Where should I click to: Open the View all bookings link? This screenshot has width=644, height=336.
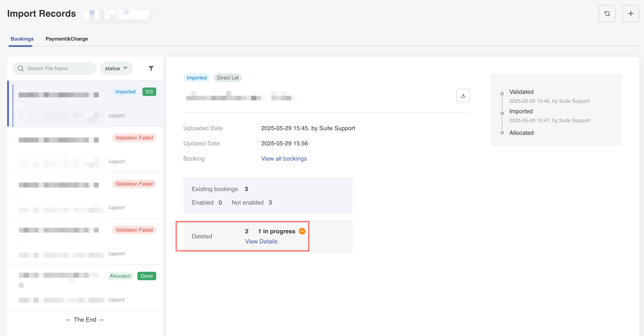click(x=284, y=158)
